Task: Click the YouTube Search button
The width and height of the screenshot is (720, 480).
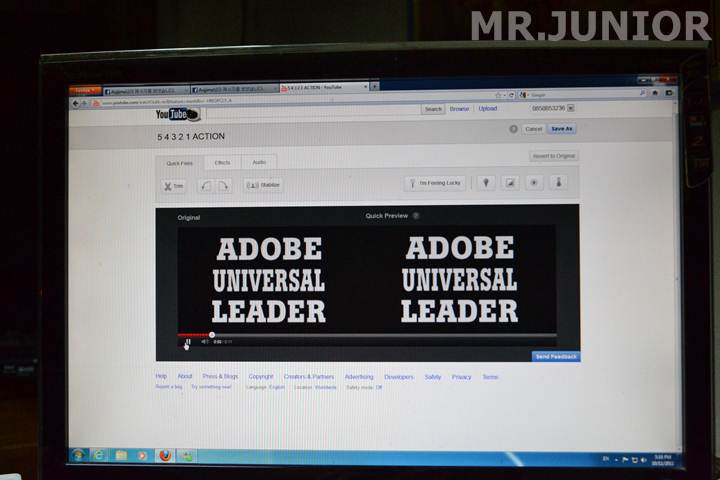Action: click(433, 109)
